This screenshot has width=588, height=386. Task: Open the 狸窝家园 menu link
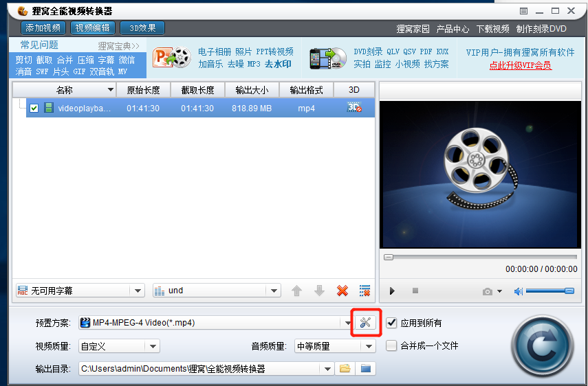click(413, 29)
